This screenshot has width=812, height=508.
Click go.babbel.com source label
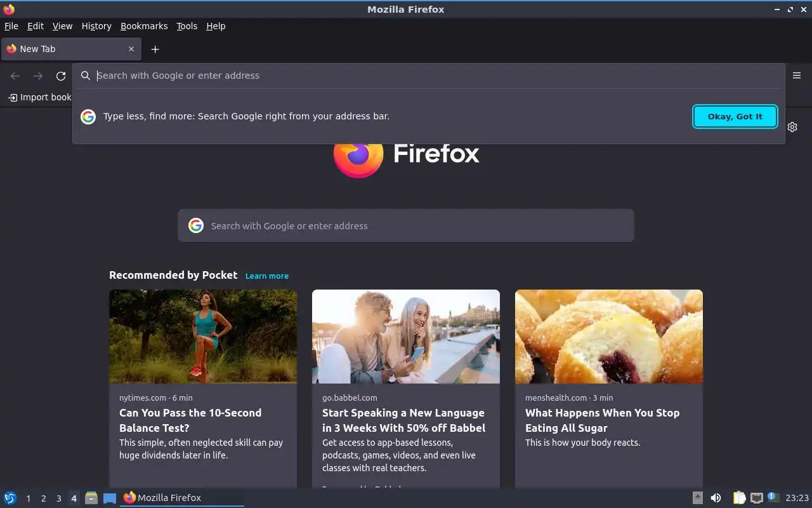tap(350, 398)
